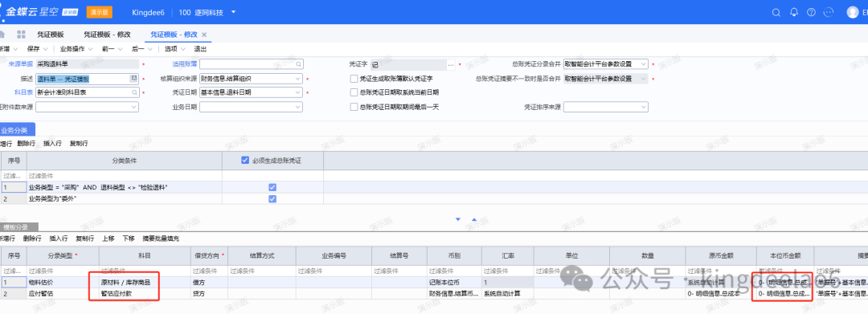This screenshot has width=868, height=314.
Task: Click ellipsis lookup beside 凭证字 field
Action: [451, 65]
